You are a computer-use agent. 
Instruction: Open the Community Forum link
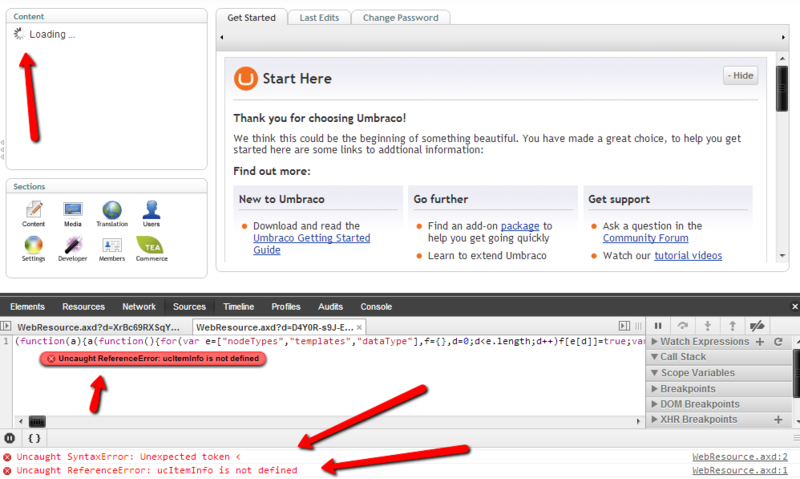[x=645, y=238]
